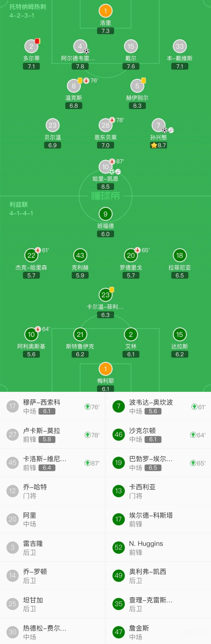Open substitute goalkeeper 乔-哈特 row
Viewport: 211px width, 644px height.
point(53,491)
